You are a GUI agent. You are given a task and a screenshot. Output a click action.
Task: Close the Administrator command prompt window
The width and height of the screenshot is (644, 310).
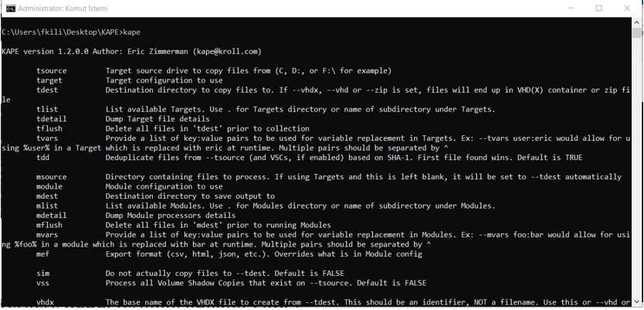point(627,9)
